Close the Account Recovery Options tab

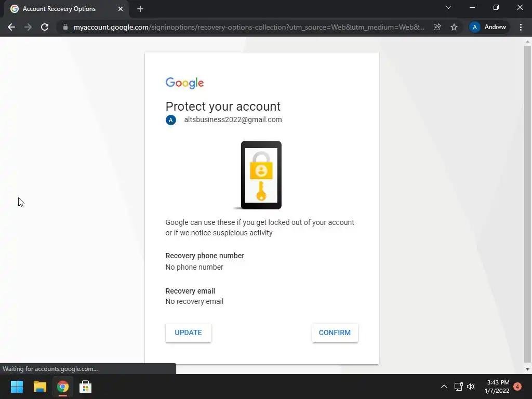(x=121, y=9)
